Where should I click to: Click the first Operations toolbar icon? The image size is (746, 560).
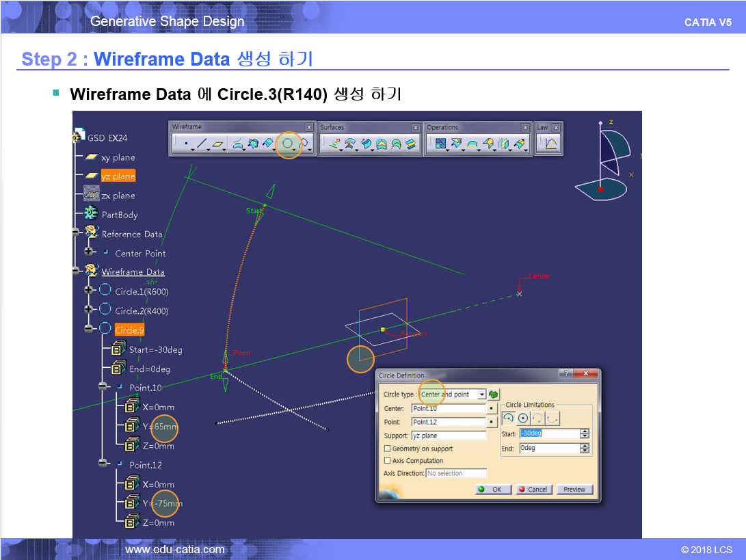(440, 144)
